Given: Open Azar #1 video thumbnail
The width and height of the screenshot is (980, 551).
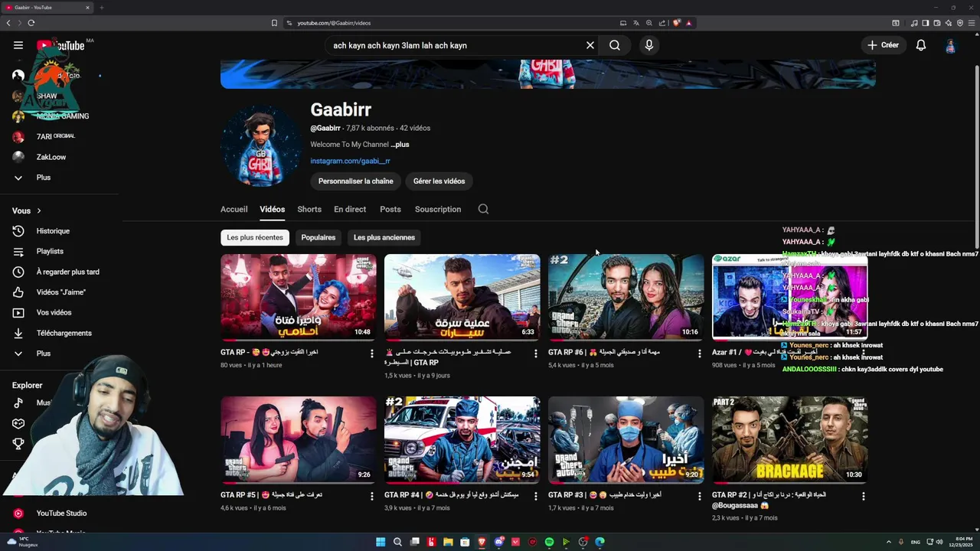Looking at the screenshot, I should 790,297.
